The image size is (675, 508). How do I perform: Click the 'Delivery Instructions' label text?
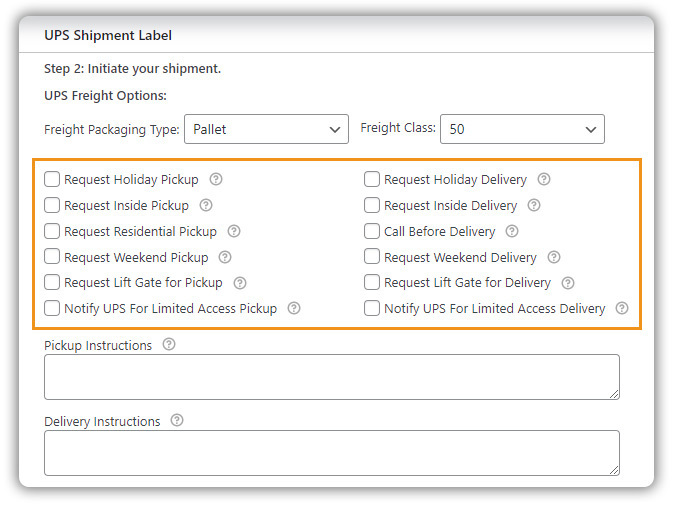[x=102, y=421]
